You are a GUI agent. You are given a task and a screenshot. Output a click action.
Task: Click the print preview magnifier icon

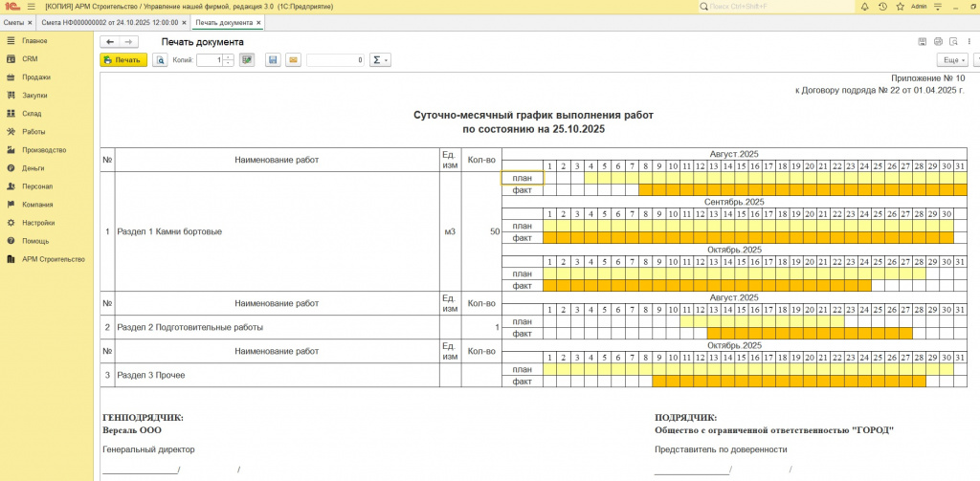point(160,60)
